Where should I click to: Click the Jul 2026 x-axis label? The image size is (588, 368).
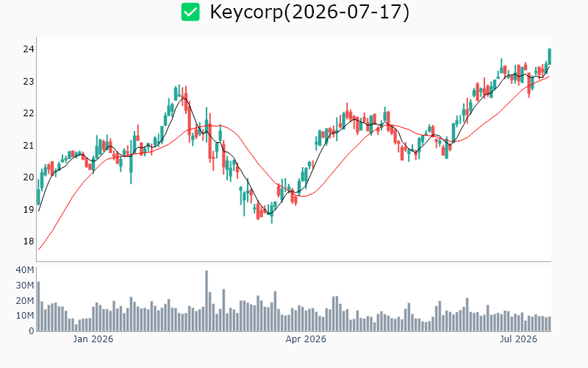(518, 339)
